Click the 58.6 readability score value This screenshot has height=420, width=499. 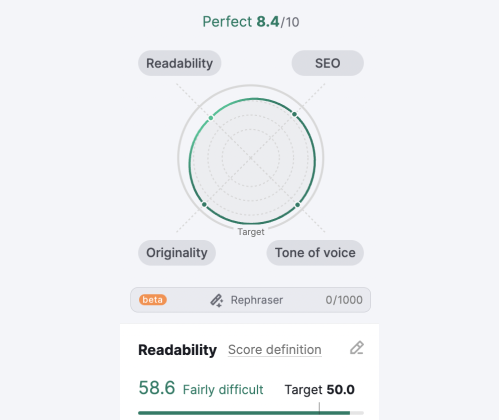pyautogui.click(x=157, y=388)
